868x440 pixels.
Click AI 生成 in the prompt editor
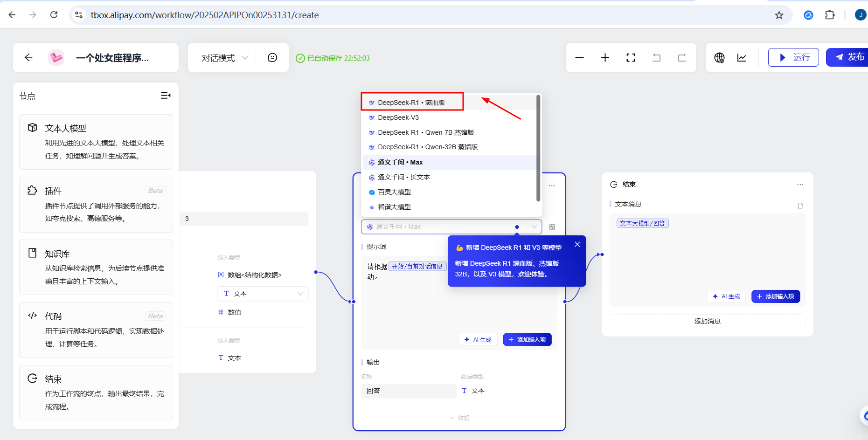coord(478,340)
